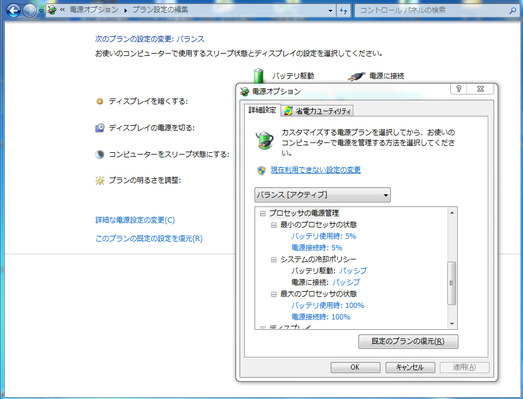Select プラン設定の編集 breadcrumb segment
Image resolution: width=523 pixels, height=399 pixels.
click(x=160, y=10)
